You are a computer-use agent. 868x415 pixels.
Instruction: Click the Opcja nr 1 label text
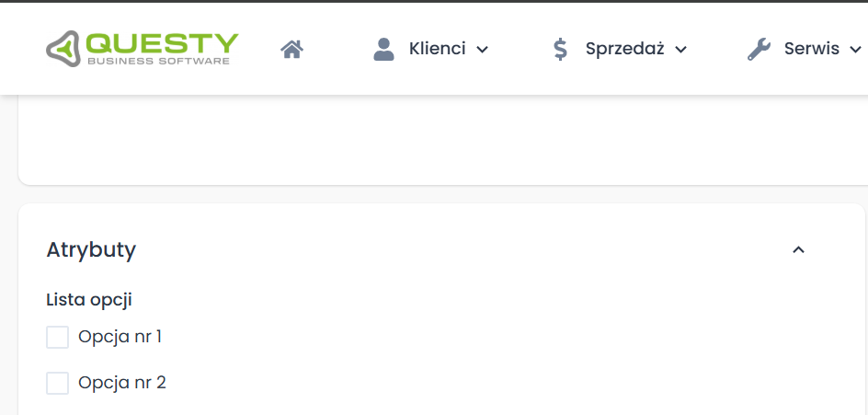click(120, 337)
